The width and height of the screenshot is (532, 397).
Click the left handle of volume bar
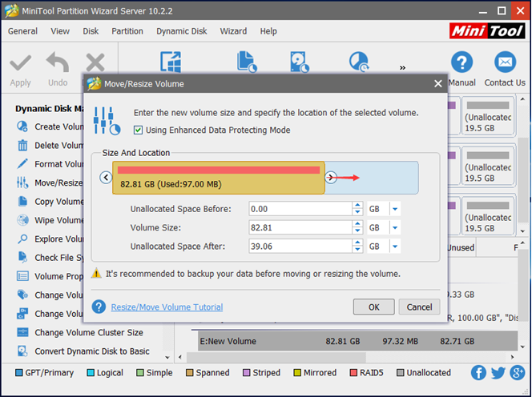(x=106, y=178)
